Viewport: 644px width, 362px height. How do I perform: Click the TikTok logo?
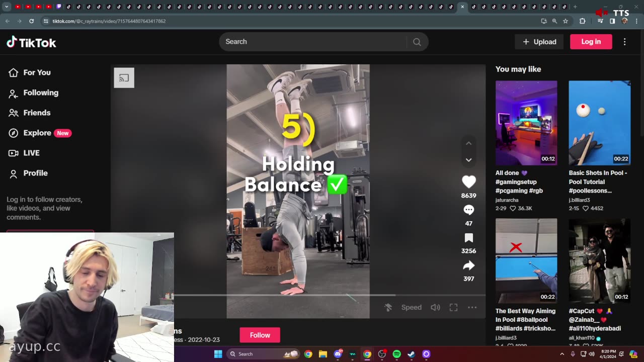coord(31,42)
